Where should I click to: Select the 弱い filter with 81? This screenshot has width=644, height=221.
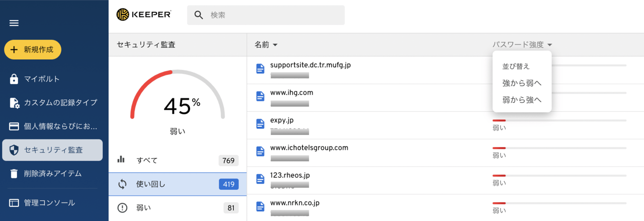pos(177,208)
